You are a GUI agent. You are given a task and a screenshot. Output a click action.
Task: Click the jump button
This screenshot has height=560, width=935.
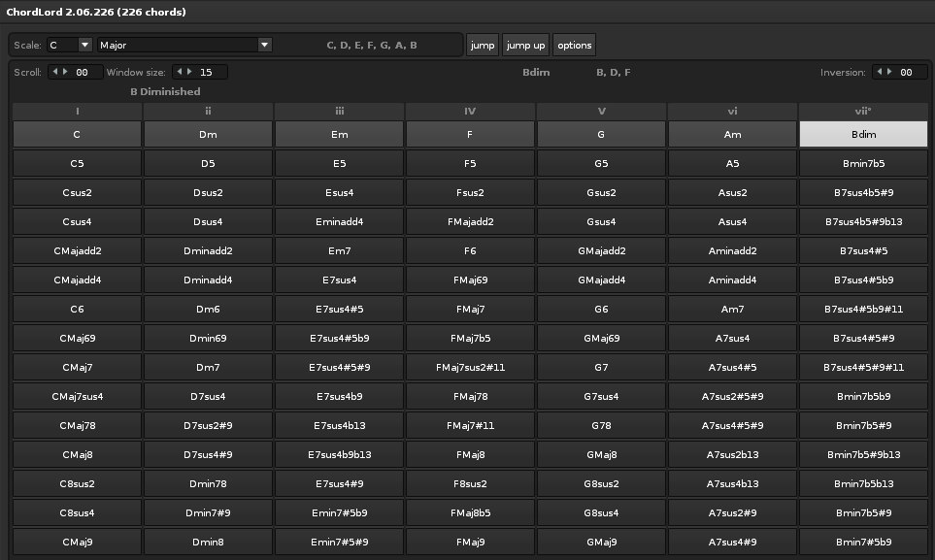pyautogui.click(x=482, y=45)
